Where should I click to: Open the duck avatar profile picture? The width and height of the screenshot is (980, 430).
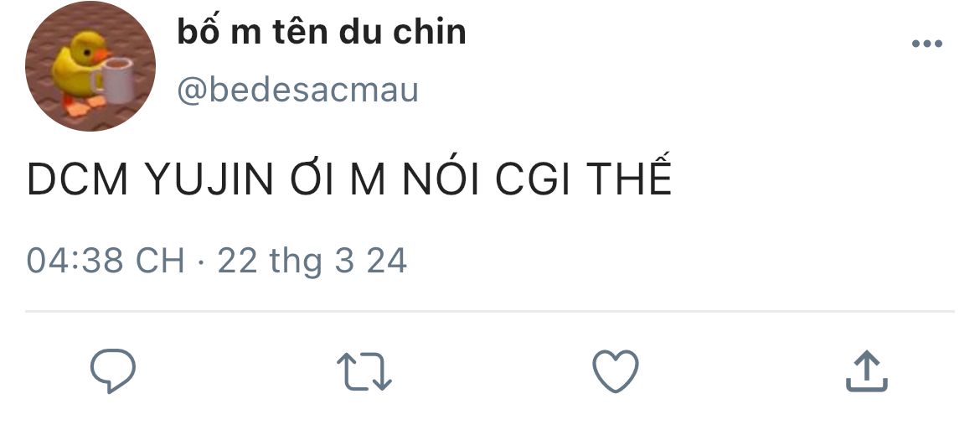click(x=90, y=66)
